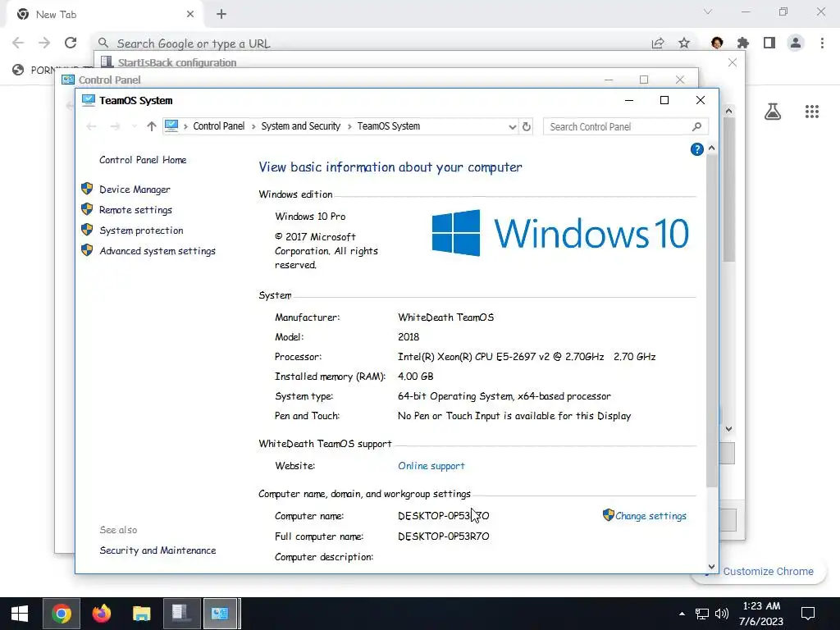This screenshot has width=840, height=630.
Task: Click StartIsBack taskbar button
Action: (181, 614)
